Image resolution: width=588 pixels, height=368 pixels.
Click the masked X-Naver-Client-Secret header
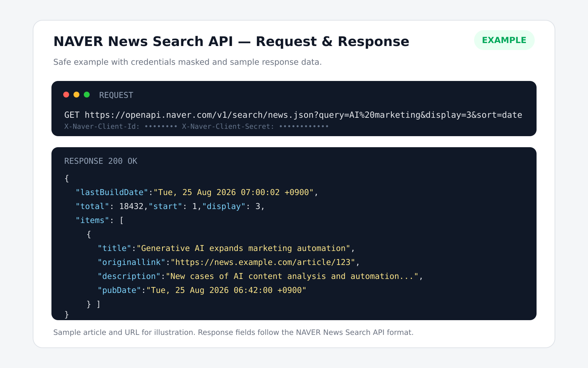[x=255, y=126]
